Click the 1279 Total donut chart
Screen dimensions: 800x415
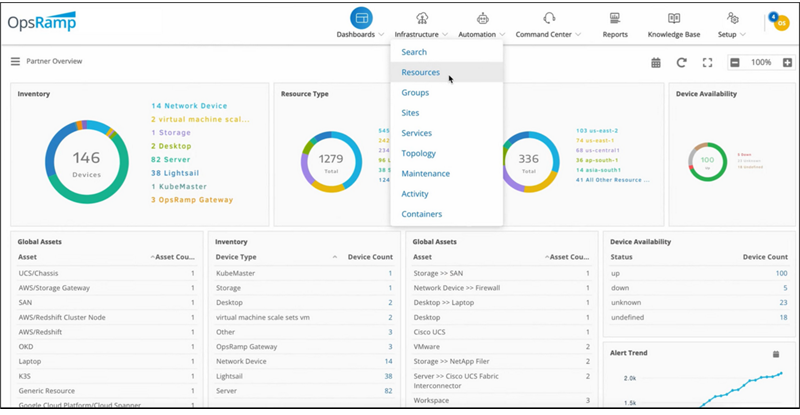(x=331, y=162)
